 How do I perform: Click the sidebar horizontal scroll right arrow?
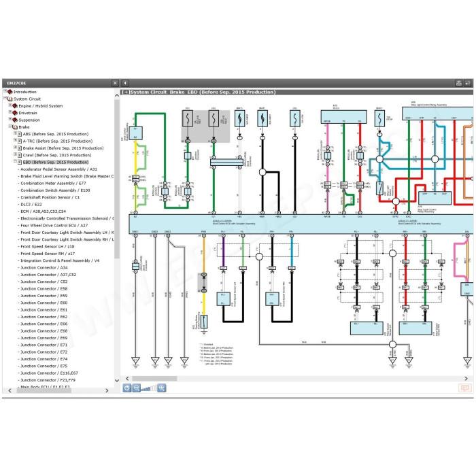point(107,391)
